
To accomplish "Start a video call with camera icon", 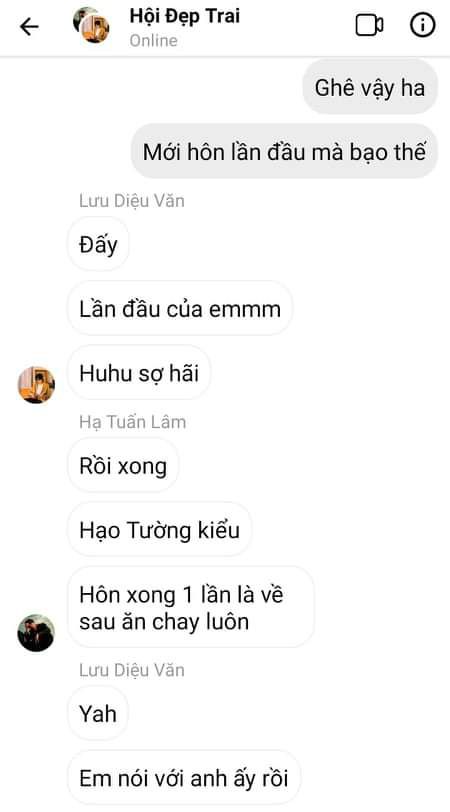I will [x=369, y=25].
